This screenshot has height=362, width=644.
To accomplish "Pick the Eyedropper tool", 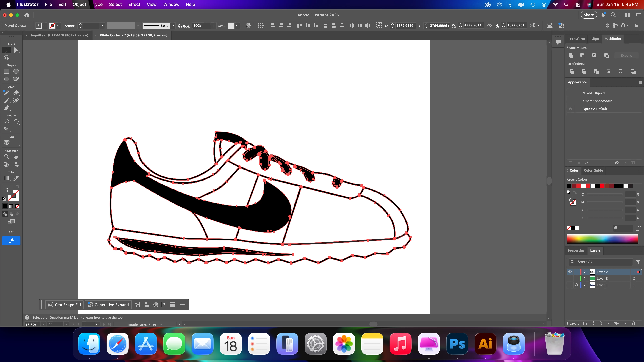I will click(x=16, y=178).
